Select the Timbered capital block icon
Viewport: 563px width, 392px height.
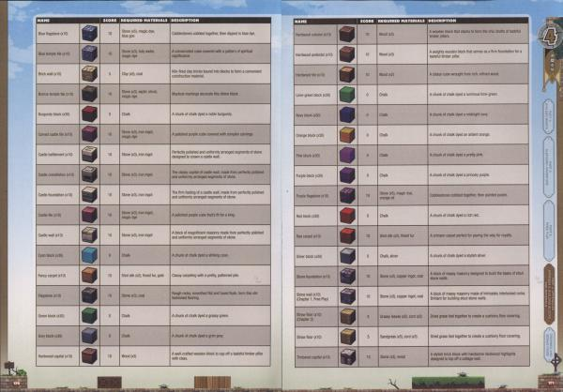pos(347,357)
